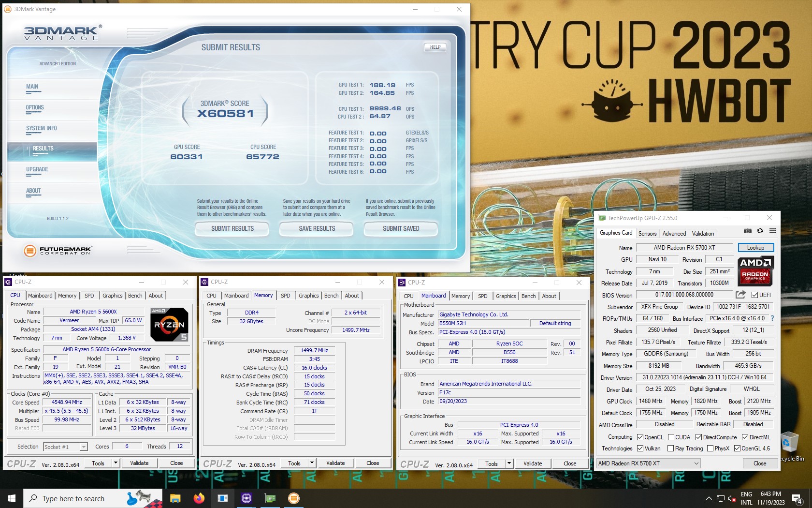Click the SUBMIT SAVED button
The image size is (812, 508).
(401, 228)
